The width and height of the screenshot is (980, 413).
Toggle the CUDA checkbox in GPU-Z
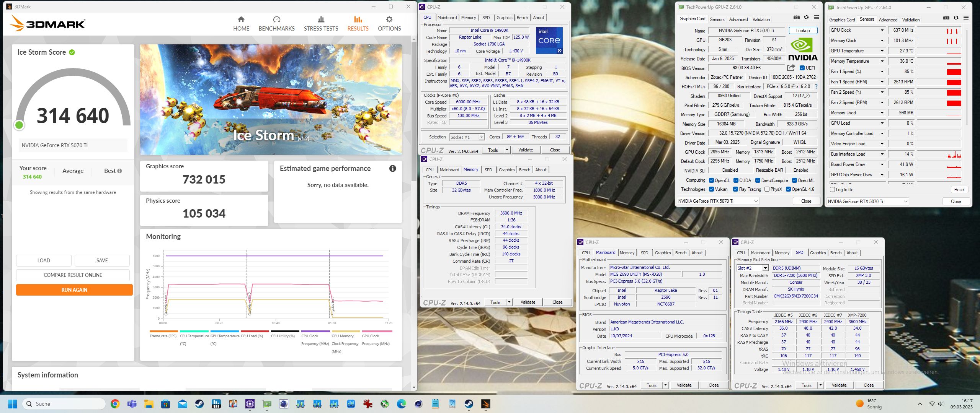[736, 180]
